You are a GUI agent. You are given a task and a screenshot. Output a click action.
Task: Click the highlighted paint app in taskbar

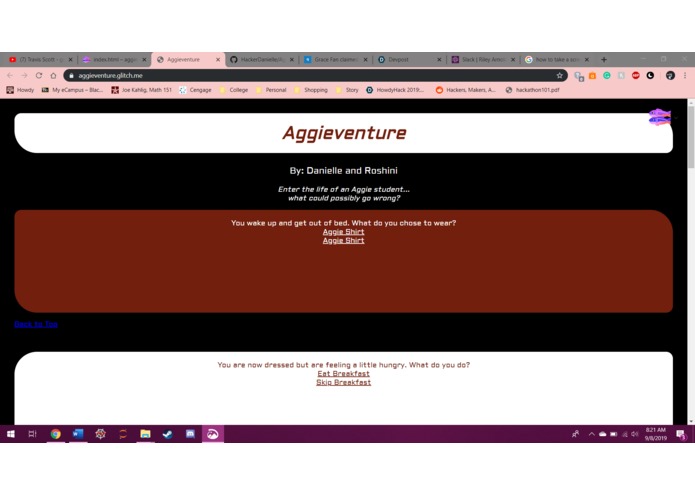pyautogui.click(x=213, y=434)
